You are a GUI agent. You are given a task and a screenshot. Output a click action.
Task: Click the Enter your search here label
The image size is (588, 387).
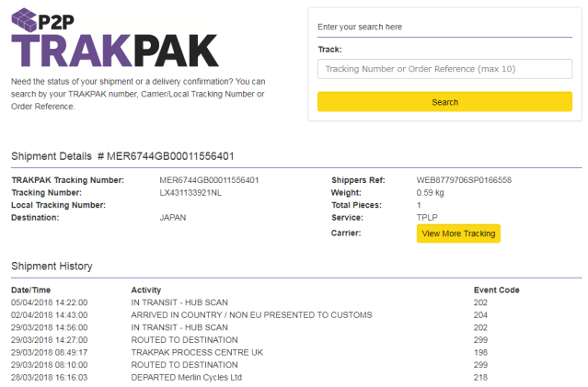point(360,27)
